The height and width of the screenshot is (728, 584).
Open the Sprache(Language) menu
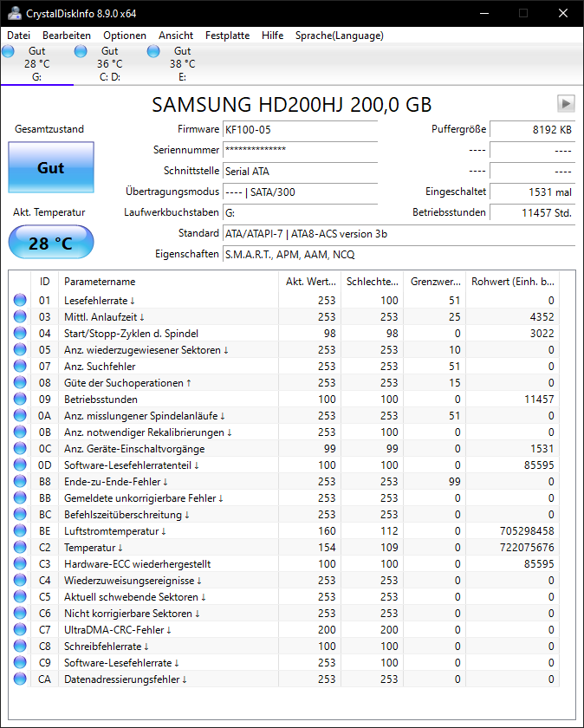(340, 36)
